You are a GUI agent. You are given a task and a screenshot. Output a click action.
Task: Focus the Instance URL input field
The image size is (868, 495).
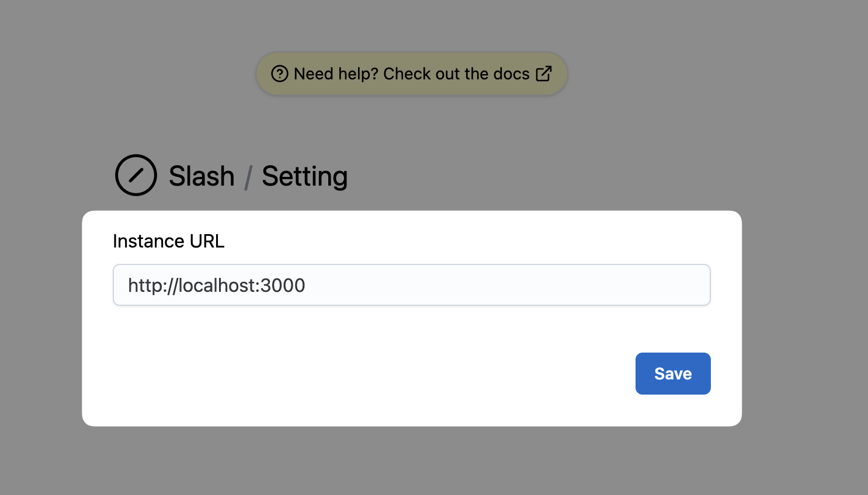coord(411,285)
